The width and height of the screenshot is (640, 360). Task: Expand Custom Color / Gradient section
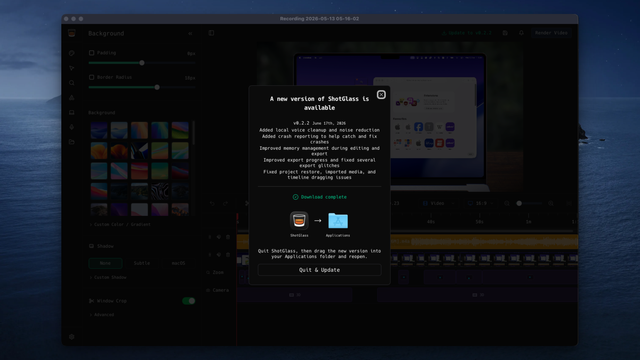point(120,224)
